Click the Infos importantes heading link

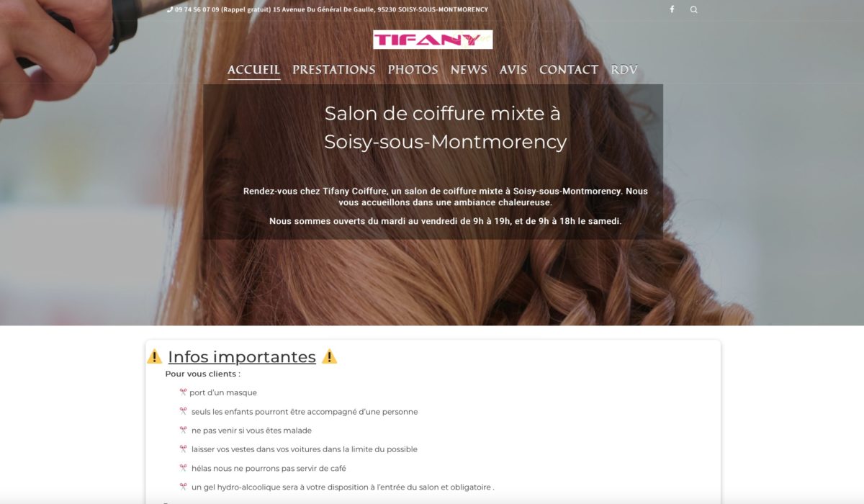[x=242, y=356]
